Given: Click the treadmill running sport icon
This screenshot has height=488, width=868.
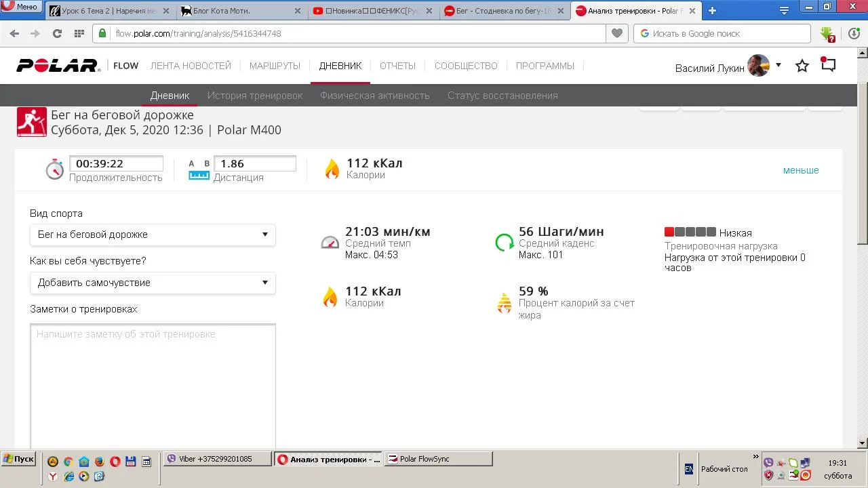Looking at the screenshot, I should (x=32, y=122).
